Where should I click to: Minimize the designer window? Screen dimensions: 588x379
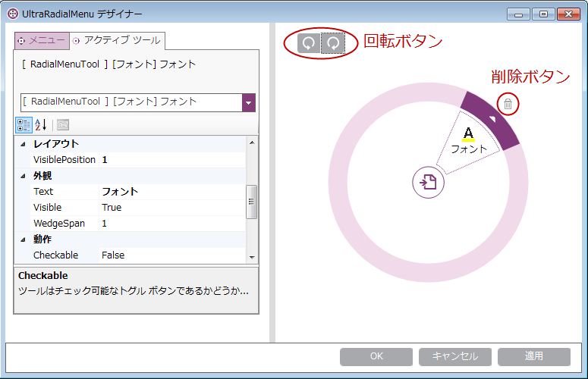(519, 14)
